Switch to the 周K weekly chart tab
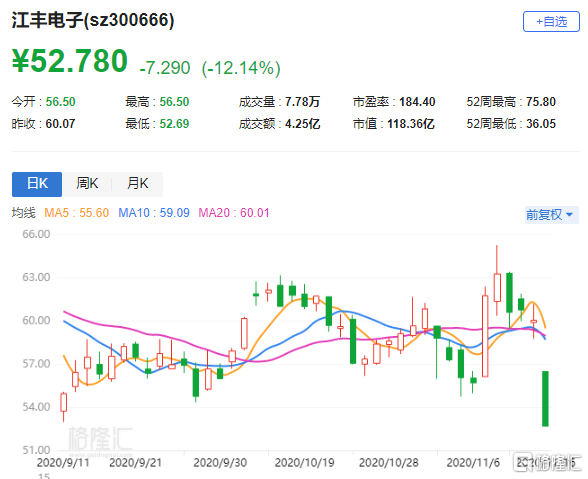 (x=87, y=184)
